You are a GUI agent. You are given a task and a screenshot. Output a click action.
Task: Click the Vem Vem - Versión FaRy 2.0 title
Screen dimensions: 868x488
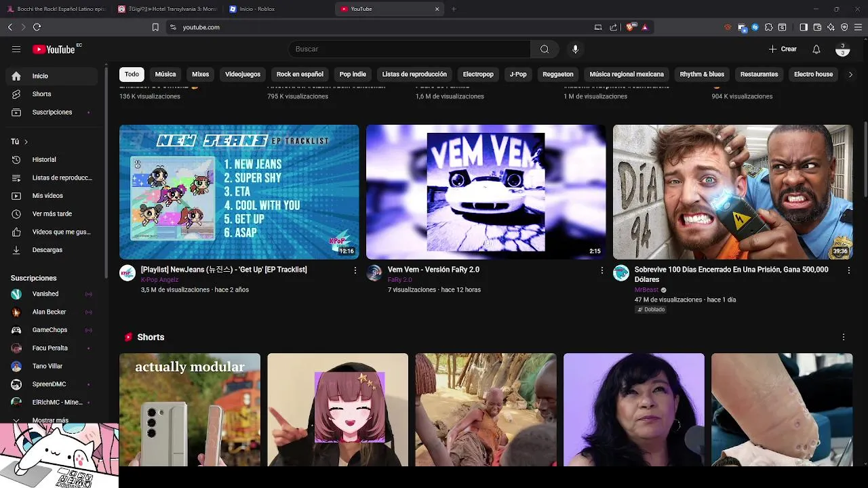pyautogui.click(x=433, y=270)
